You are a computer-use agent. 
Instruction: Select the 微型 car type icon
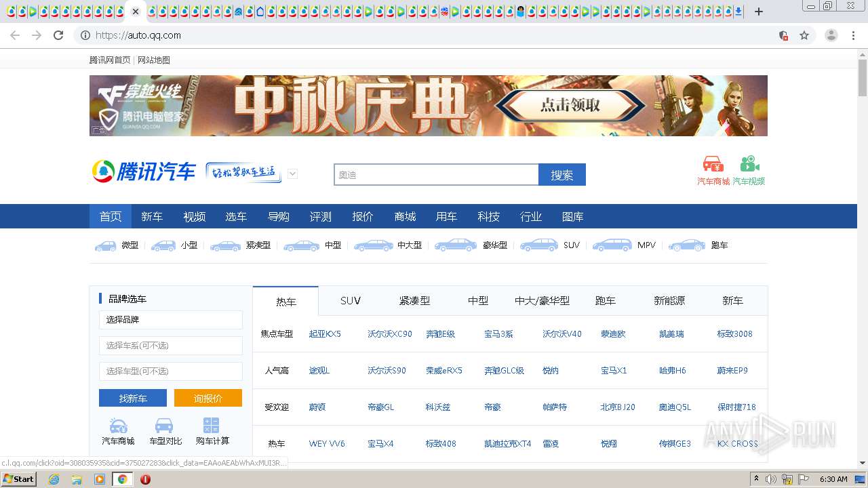[106, 245]
